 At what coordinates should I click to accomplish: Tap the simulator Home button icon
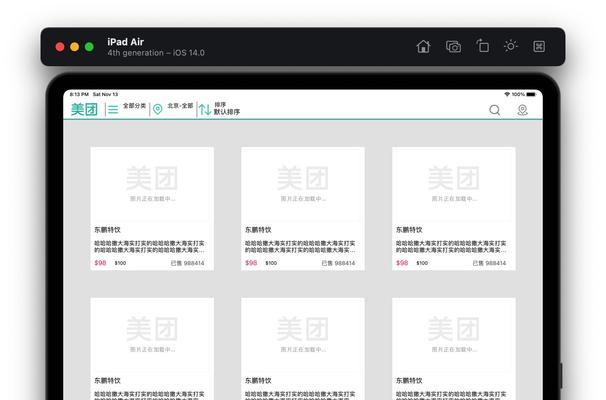click(x=423, y=47)
